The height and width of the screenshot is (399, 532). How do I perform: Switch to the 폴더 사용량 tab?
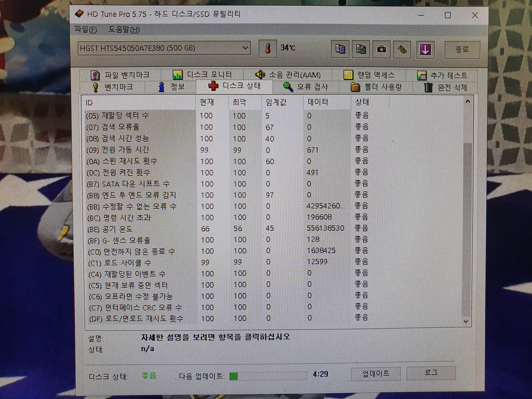[376, 87]
